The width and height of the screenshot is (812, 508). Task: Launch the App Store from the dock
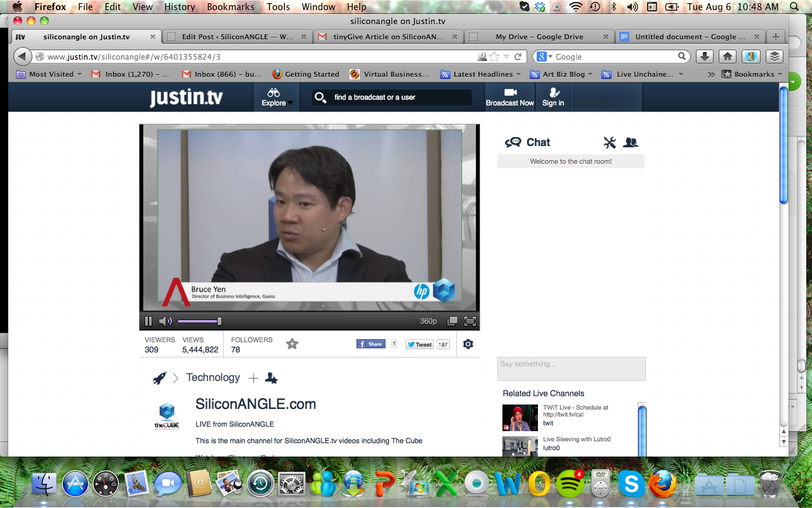click(75, 485)
